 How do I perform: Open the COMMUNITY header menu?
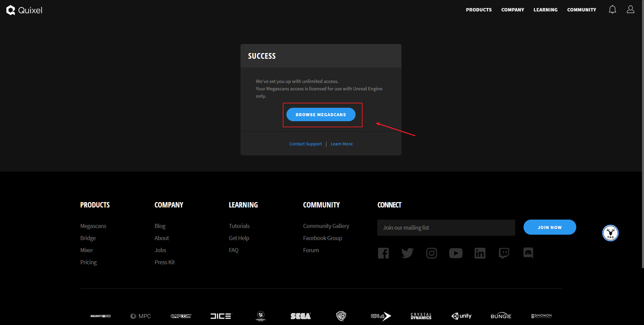tap(582, 10)
